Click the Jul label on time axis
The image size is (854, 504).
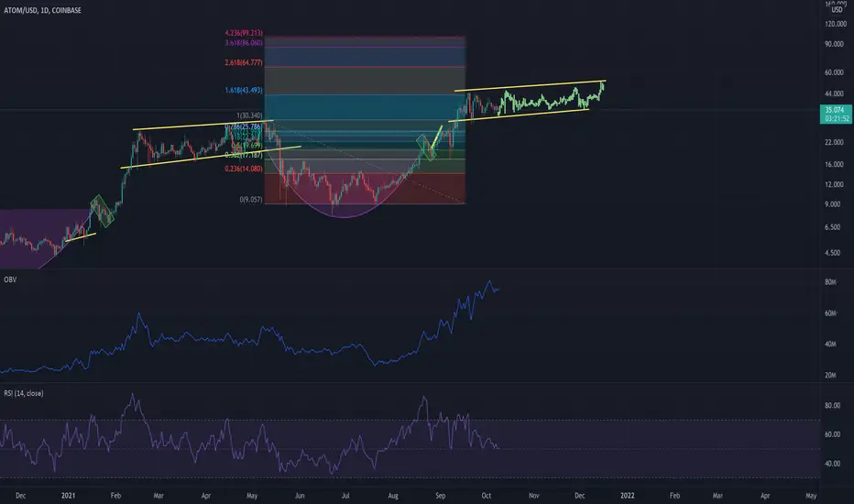(x=345, y=496)
